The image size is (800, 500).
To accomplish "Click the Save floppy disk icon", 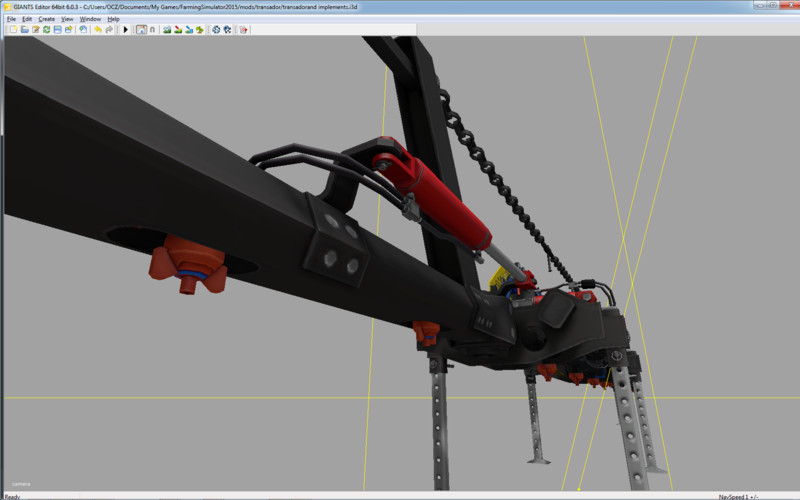I will point(57,30).
